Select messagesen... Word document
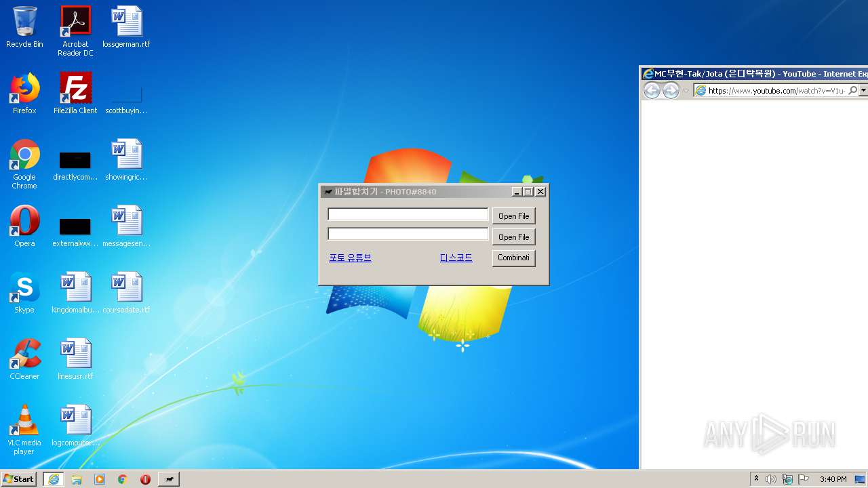Image resolution: width=868 pixels, height=488 pixels. click(126, 226)
